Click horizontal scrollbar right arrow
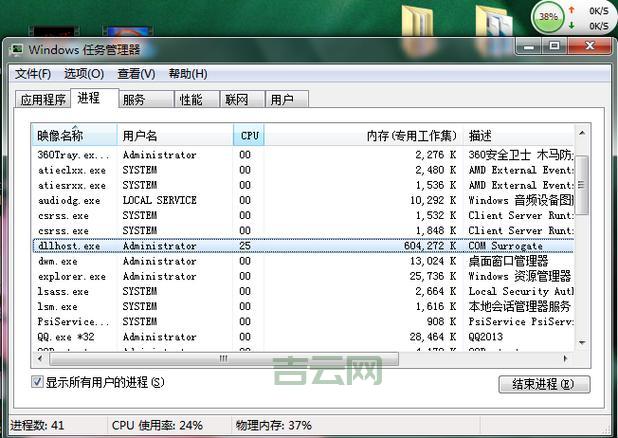The height and width of the screenshot is (438, 618). [566, 358]
